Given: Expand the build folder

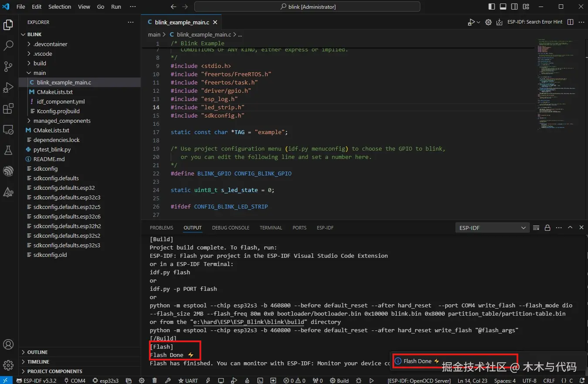Looking at the screenshot, I should click(x=80, y=63).
